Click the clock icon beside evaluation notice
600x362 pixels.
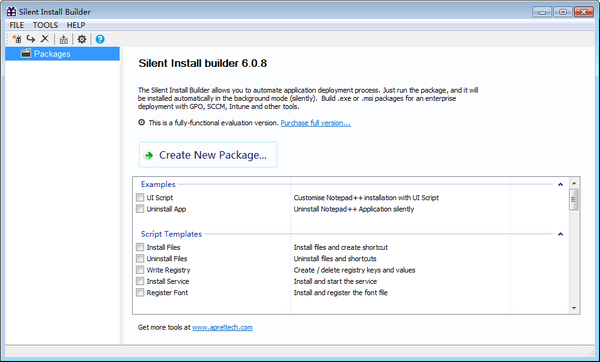click(142, 122)
